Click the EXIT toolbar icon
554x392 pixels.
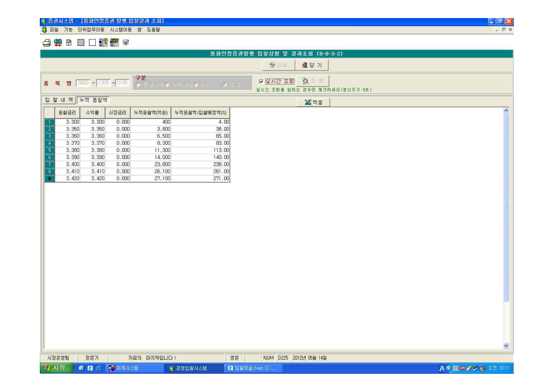click(x=114, y=43)
